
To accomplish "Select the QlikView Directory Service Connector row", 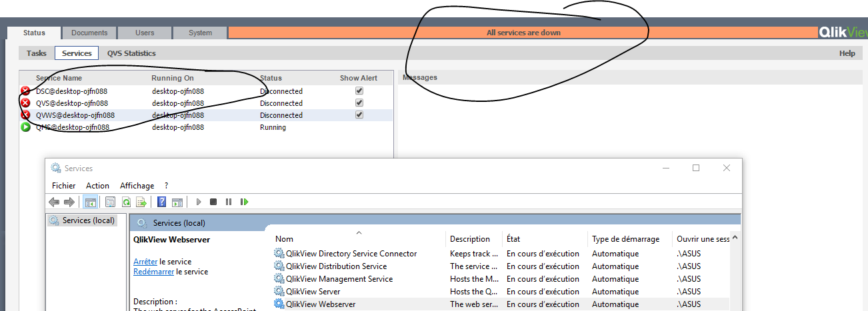I will [501, 253].
